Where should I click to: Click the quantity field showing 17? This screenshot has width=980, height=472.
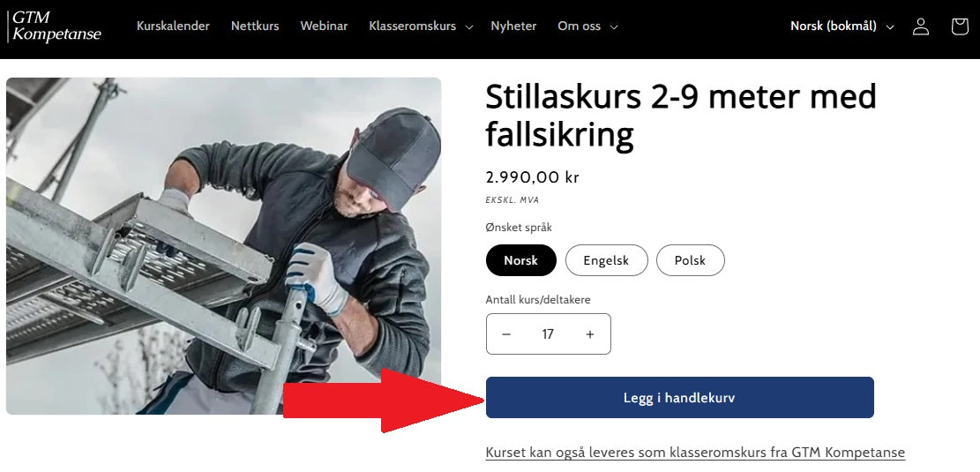[548, 334]
